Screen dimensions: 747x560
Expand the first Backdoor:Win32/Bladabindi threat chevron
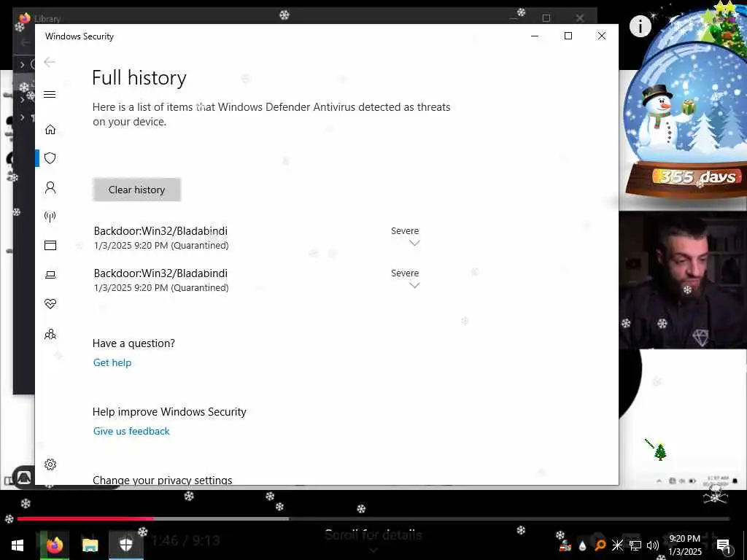point(414,244)
